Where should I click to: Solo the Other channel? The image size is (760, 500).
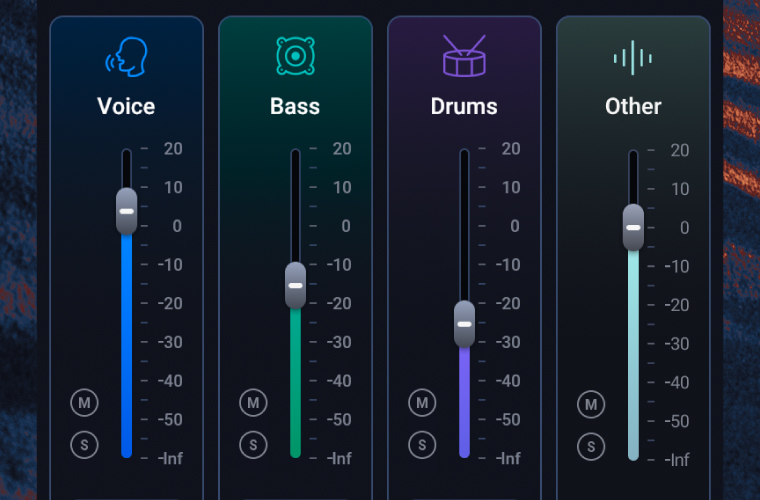pyautogui.click(x=591, y=447)
